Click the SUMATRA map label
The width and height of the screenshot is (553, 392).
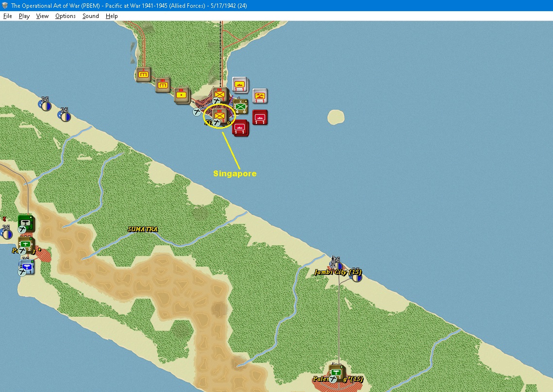pyautogui.click(x=142, y=229)
